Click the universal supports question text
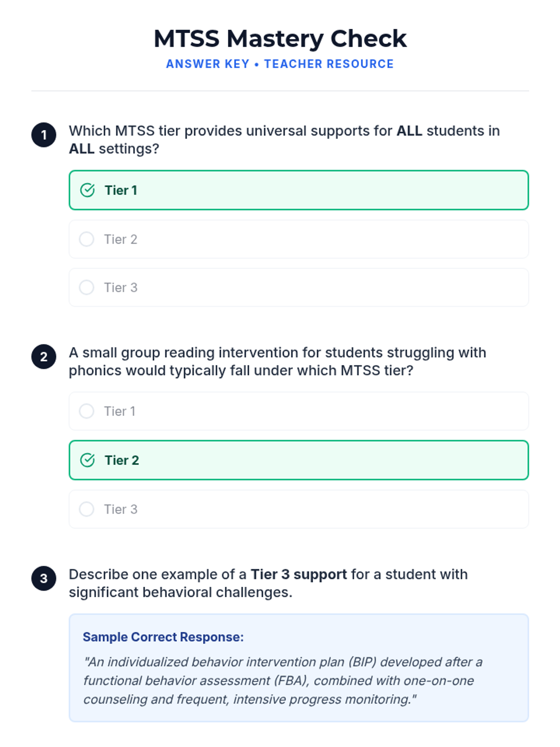The image size is (560, 747). pyautogui.click(x=284, y=140)
